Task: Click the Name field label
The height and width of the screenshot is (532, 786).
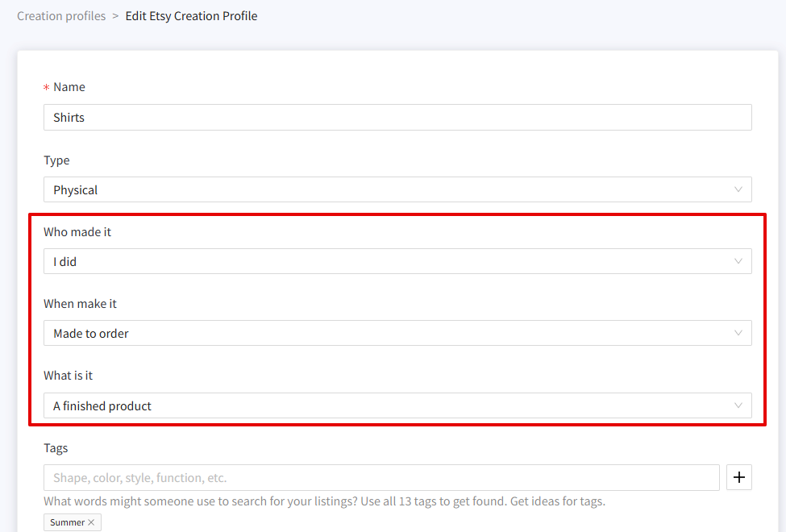Action: point(69,87)
